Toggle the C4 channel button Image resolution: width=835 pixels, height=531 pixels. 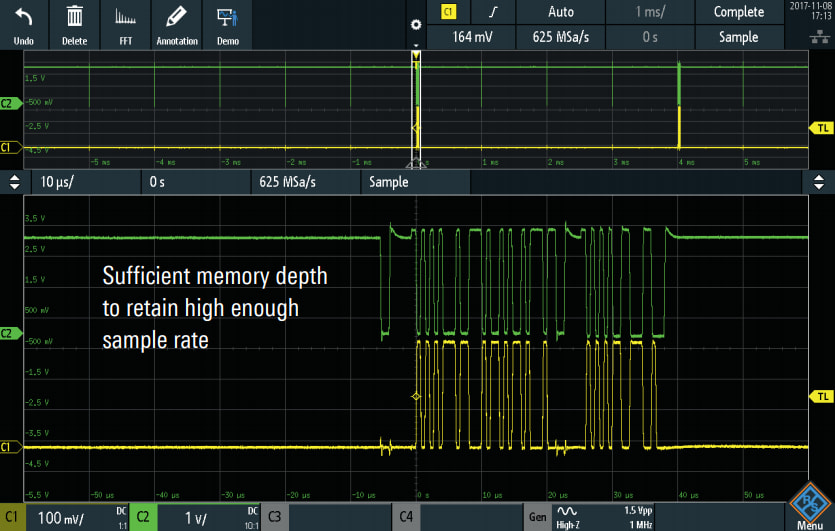(x=406, y=517)
